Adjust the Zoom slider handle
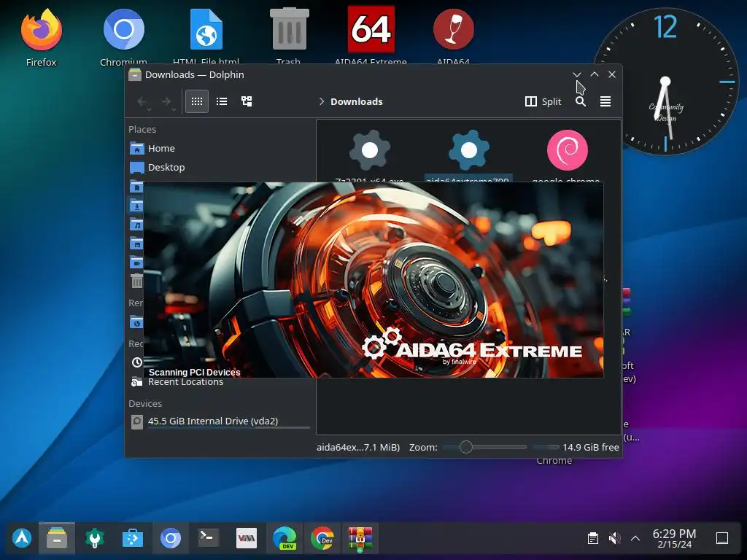Screen dimensions: 747x560 coord(466,447)
